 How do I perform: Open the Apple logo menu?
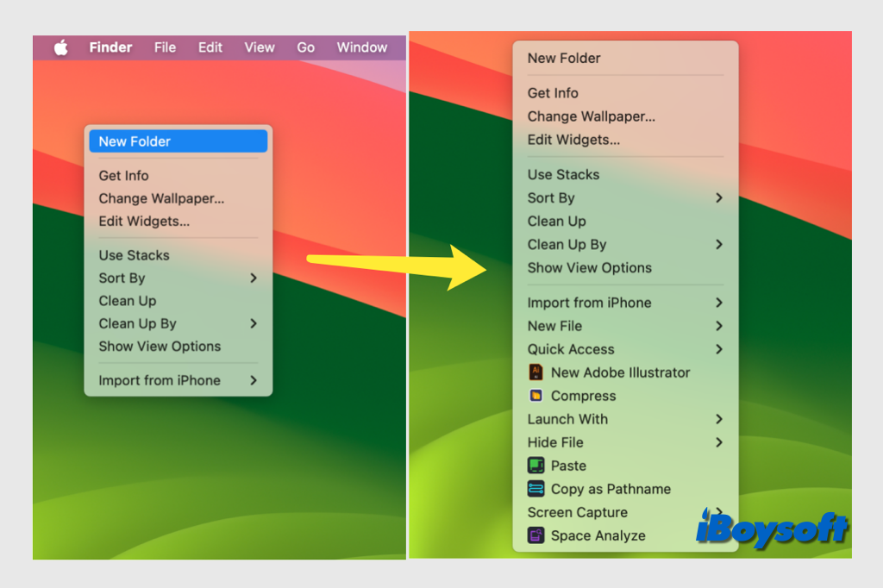(x=61, y=47)
